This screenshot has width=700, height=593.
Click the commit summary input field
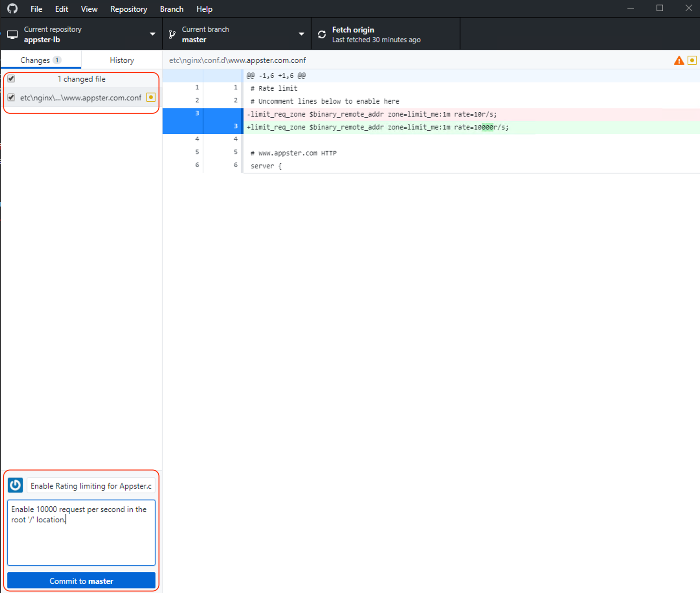click(91, 486)
